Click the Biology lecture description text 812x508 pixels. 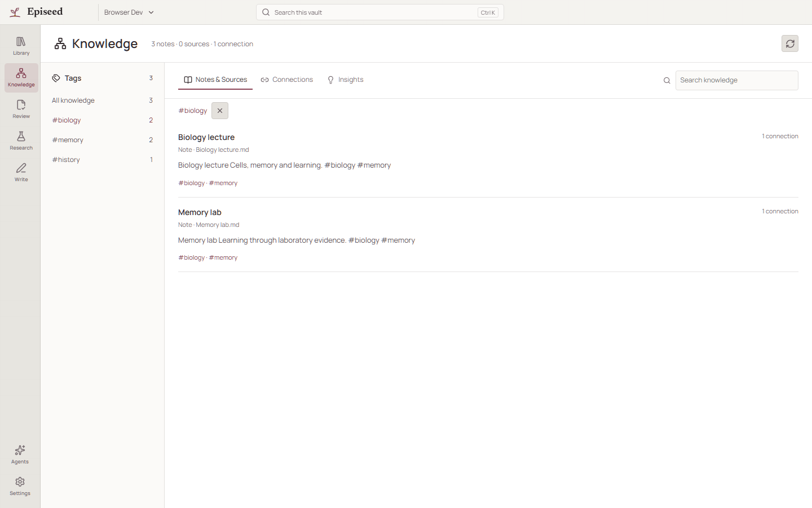tap(284, 165)
